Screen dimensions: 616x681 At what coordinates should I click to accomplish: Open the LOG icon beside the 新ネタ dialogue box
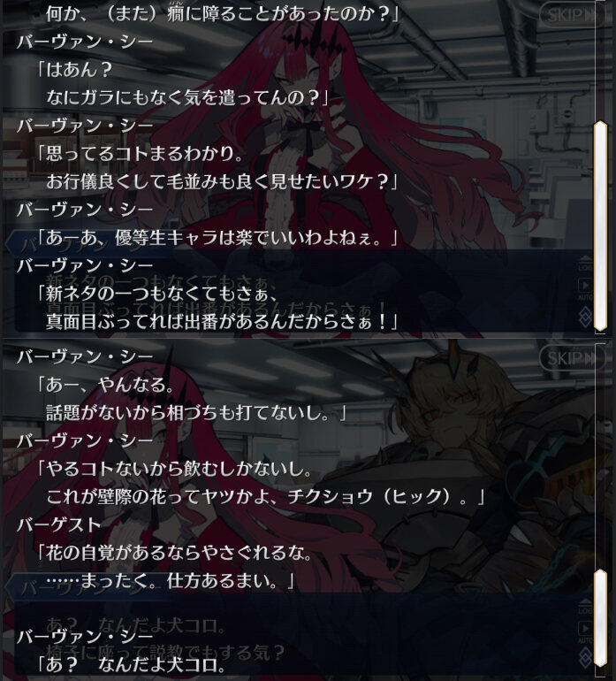point(585,264)
